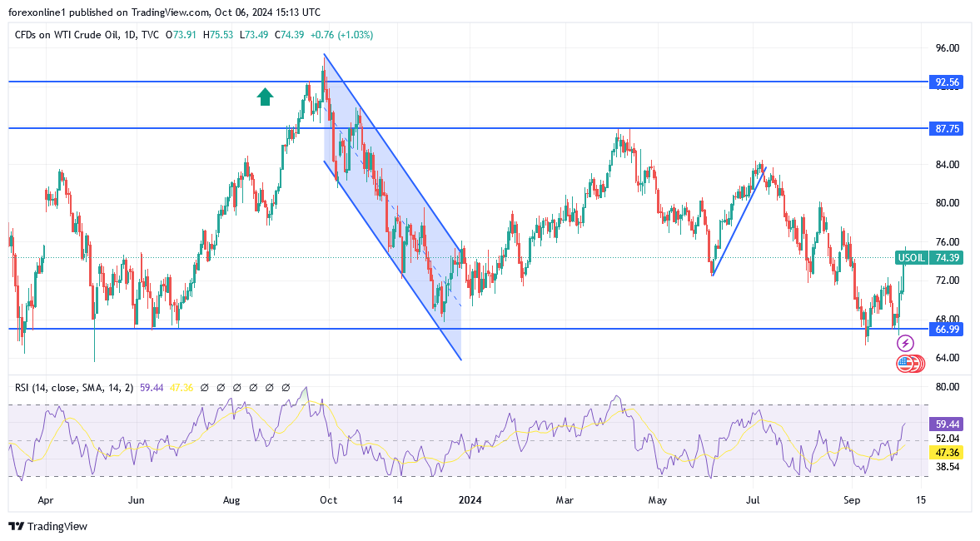The height and width of the screenshot is (541, 980).
Task: Click the CFDs on WTI Crude Oil title
Action: click(x=67, y=35)
